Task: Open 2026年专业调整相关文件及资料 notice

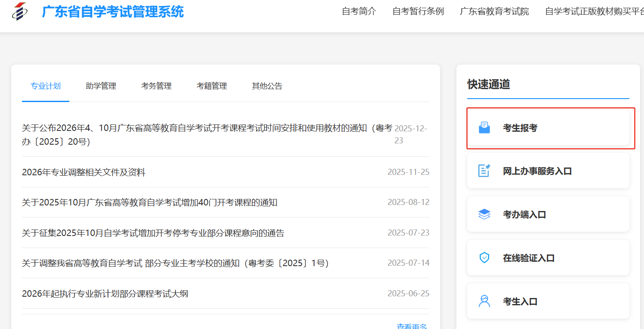Action: 84,172
